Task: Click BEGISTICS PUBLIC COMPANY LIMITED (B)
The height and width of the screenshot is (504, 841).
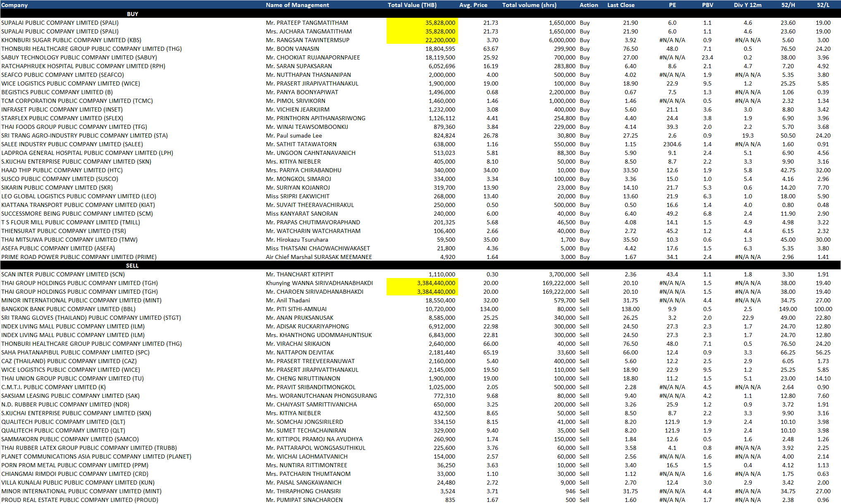Action: (57, 92)
